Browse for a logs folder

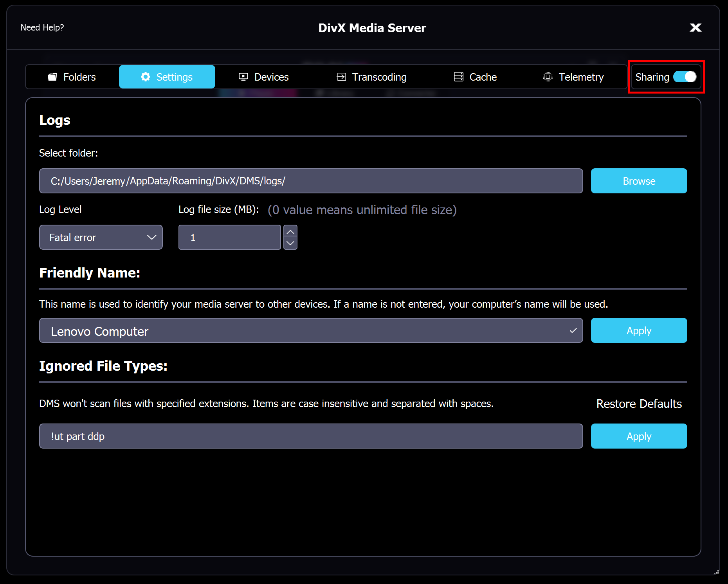(x=639, y=181)
